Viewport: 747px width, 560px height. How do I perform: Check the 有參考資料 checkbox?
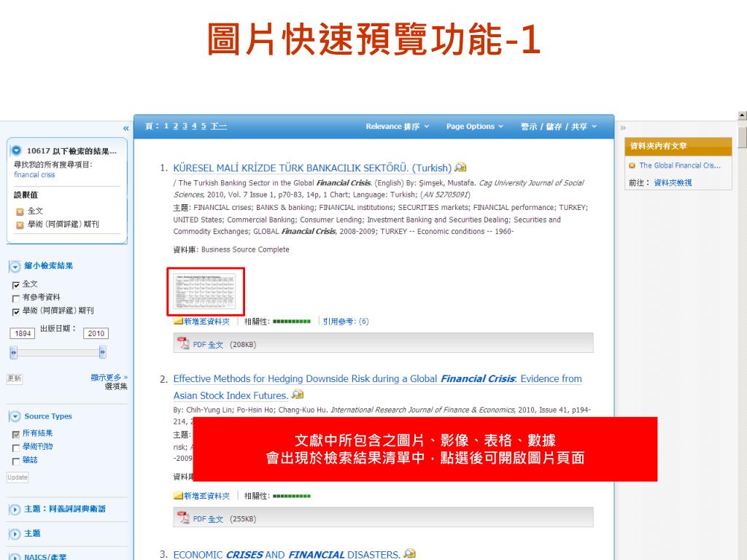(x=16, y=298)
